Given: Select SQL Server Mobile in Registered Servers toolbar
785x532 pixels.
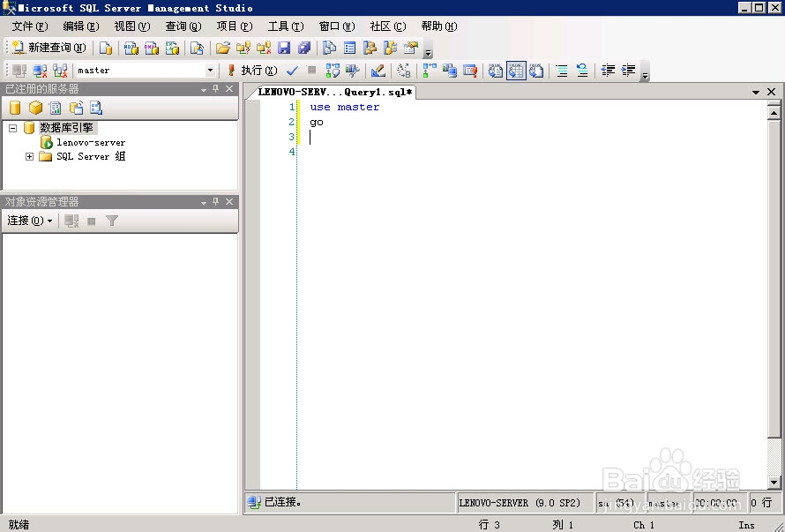Looking at the screenshot, I should click(x=76, y=108).
